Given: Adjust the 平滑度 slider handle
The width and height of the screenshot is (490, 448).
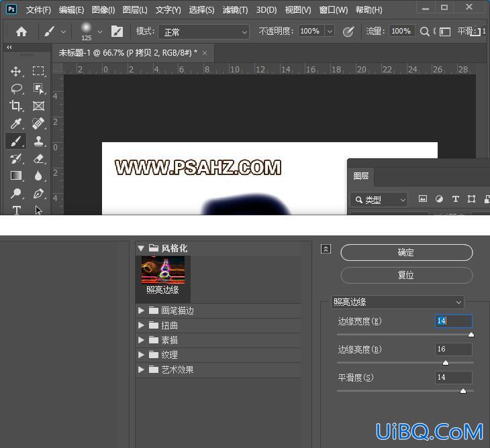Looking at the screenshot, I should pos(462,391).
